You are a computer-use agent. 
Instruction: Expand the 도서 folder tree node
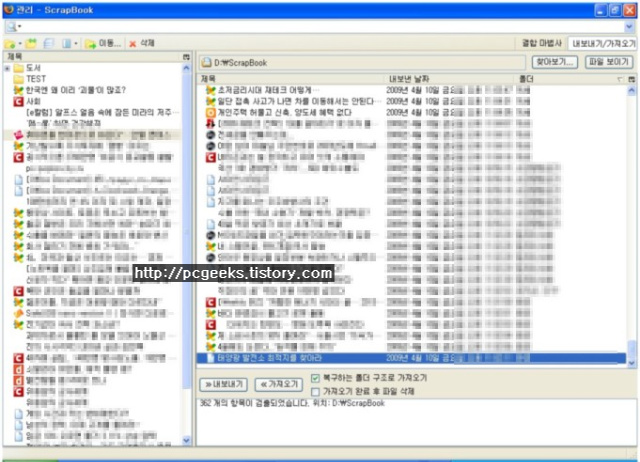7,68
